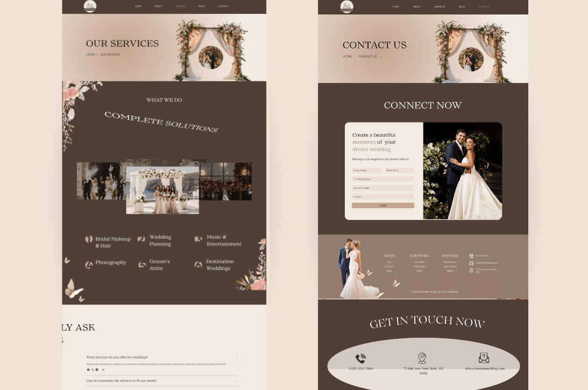Click the center bridesmaids gallery photo
The width and height of the screenshot is (588, 390).
pos(163,190)
